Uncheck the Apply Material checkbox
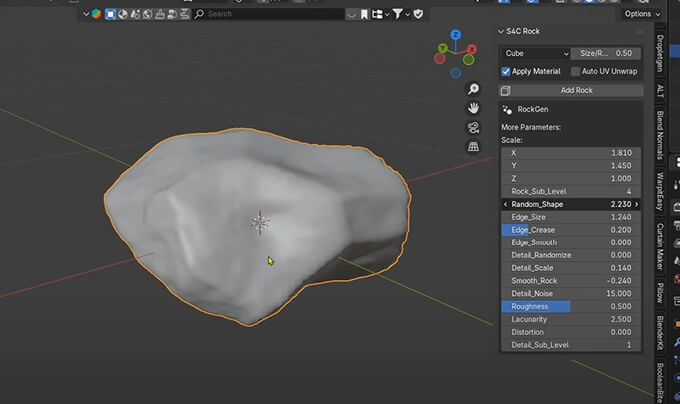680x404 pixels. coord(507,71)
